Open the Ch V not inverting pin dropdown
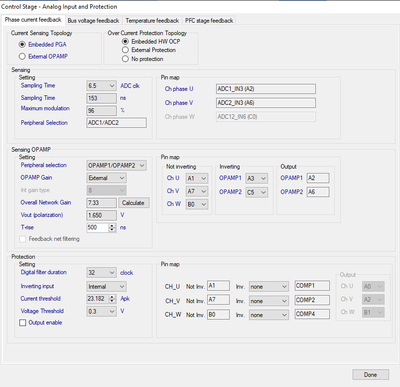The image size is (400, 387). [197, 191]
